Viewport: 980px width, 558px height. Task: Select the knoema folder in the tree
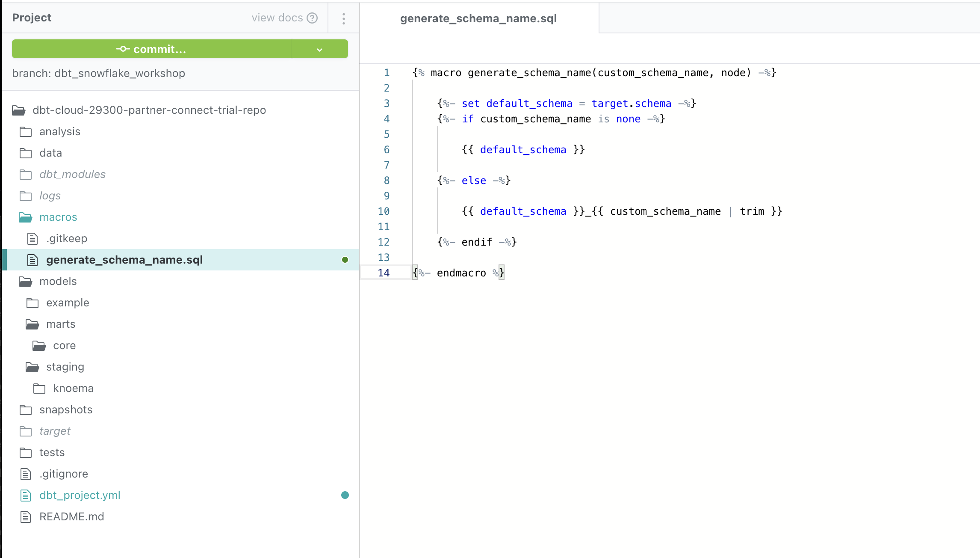pyautogui.click(x=73, y=388)
